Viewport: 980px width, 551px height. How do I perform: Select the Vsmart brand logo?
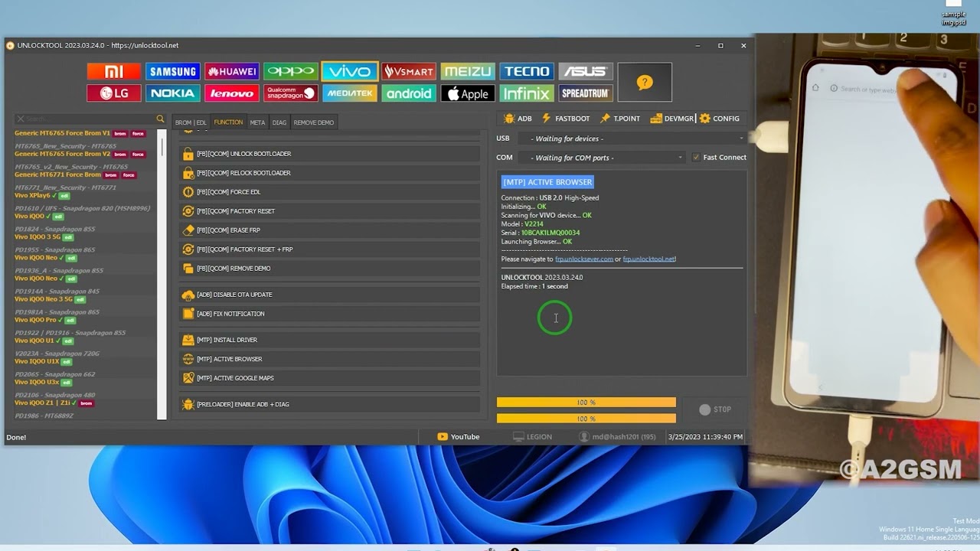409,71
